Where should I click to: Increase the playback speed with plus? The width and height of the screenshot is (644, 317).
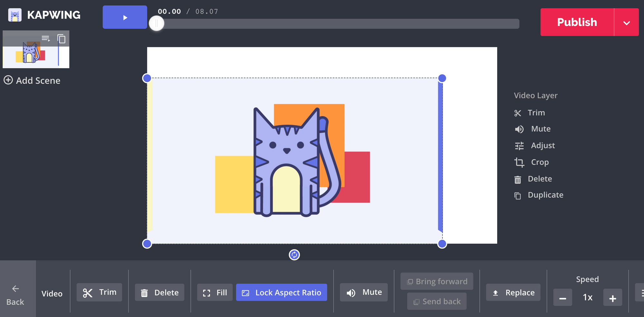click(612, 298)
